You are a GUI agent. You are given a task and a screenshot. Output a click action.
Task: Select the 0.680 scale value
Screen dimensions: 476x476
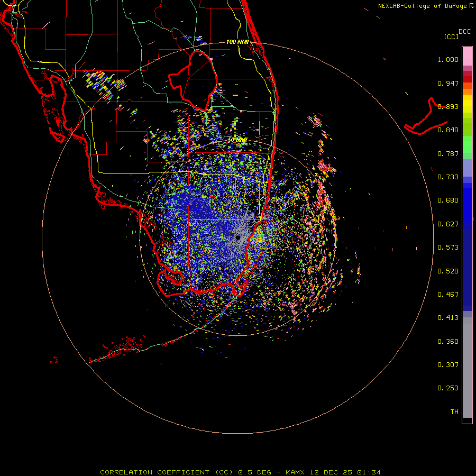448,200
